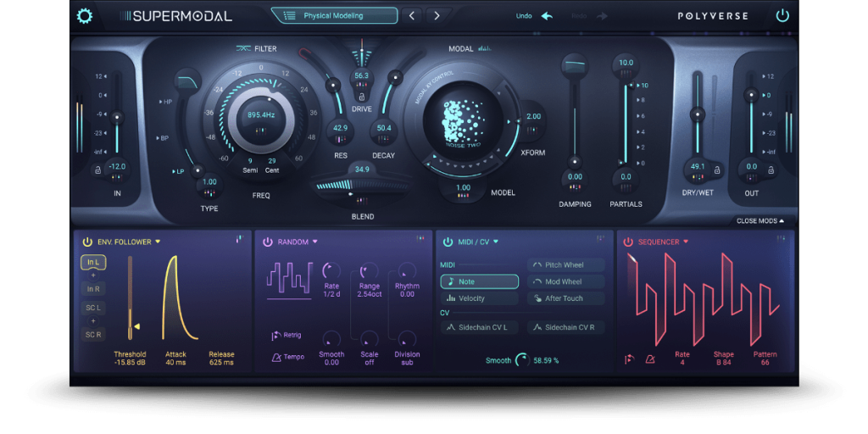Viewport: 868px width, 434px height.
Task: Expand the Sequencer type dropdown arrow
Action: pos(686,242)
